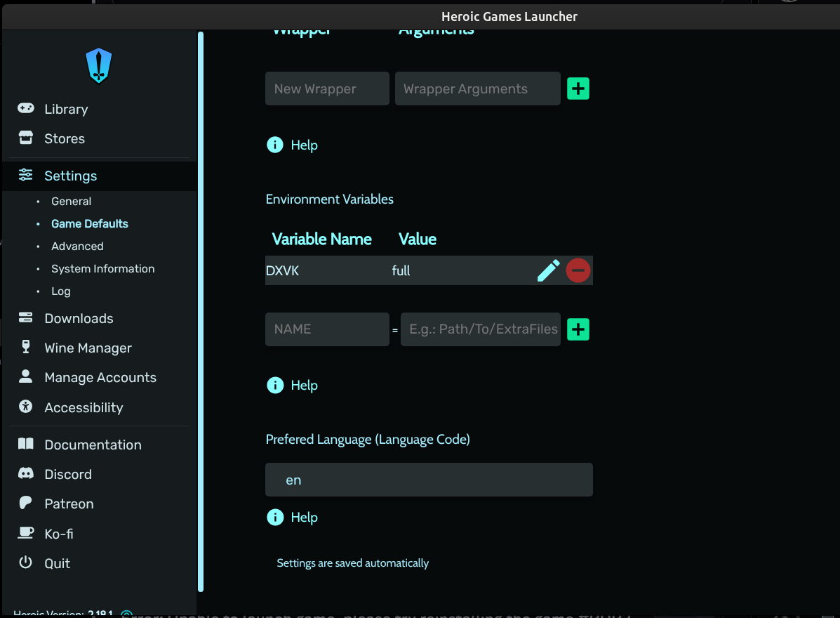The height and width of the screenshot is (618, 840).
Task: Open Manage Accounts
Action: pyautogui.click(x=100, y=377)
